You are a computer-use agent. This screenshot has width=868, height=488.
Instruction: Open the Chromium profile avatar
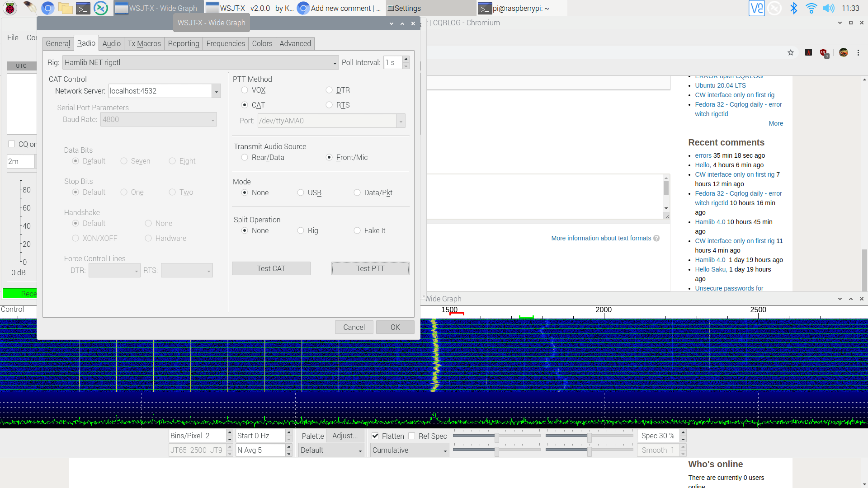844,52
